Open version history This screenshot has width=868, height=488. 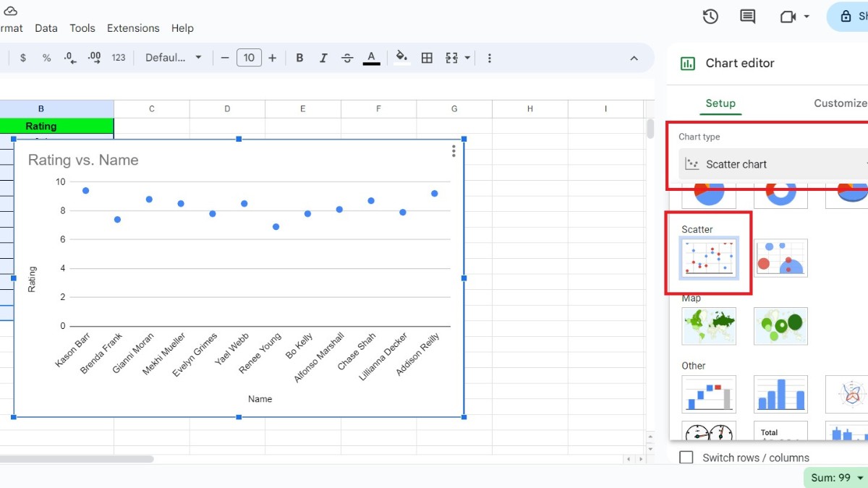[710, 16]
